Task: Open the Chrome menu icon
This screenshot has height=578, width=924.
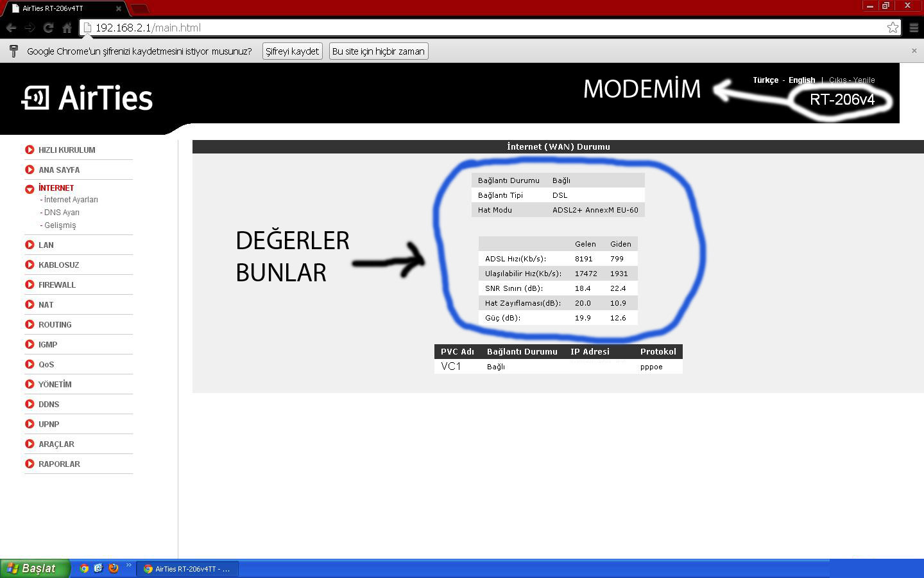Action: 914,28
